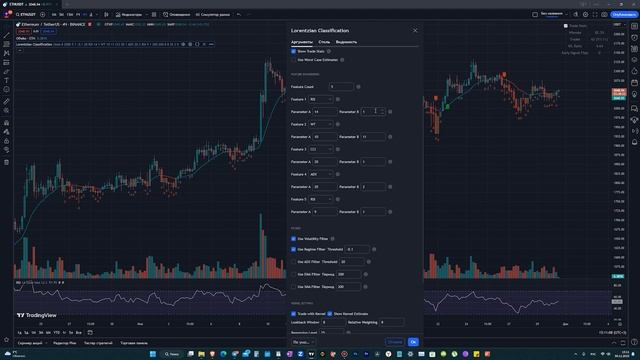Take chart snapshot with camera icon
Screen dimensions: 640x360
tap(604, 15)
